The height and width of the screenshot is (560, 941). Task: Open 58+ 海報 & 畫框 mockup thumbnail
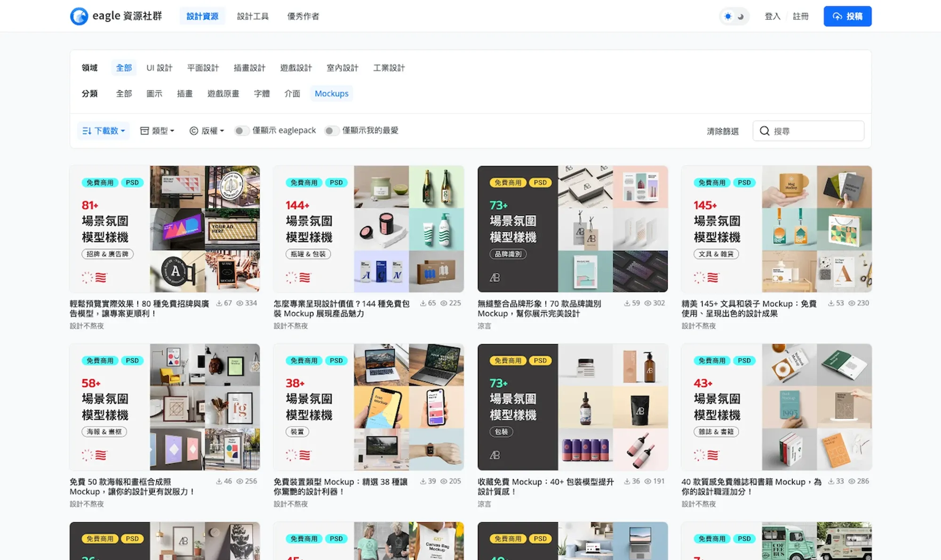[165, 407]
